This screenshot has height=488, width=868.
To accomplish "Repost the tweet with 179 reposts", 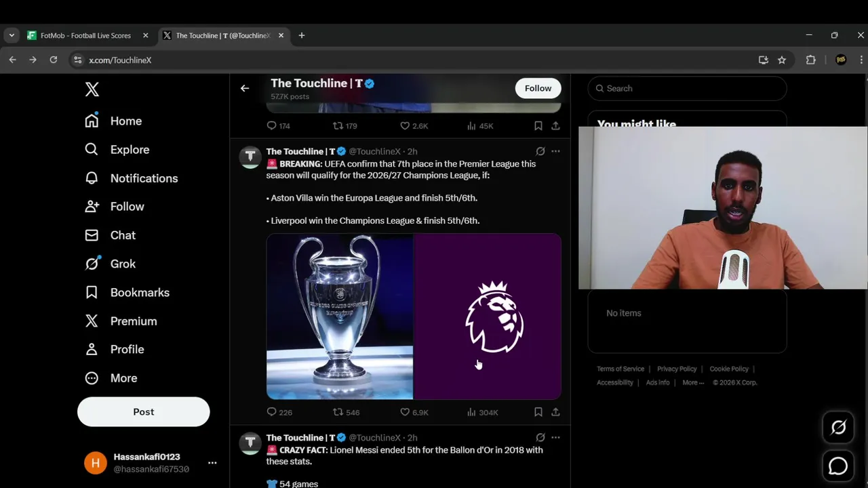I will pos(338,125).
